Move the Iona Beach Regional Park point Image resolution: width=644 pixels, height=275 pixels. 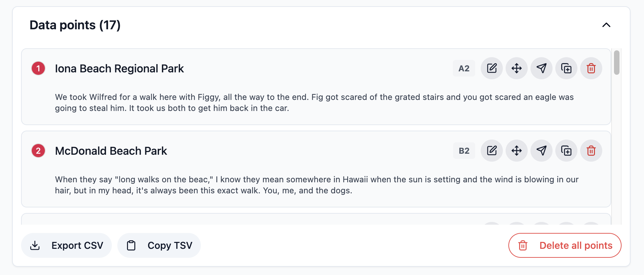(x=517, y=68)
